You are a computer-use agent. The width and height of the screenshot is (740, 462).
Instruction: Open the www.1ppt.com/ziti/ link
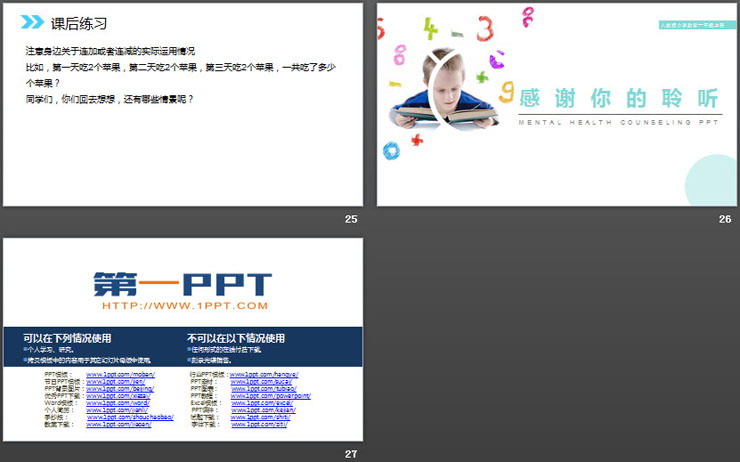tap(260, 424)
